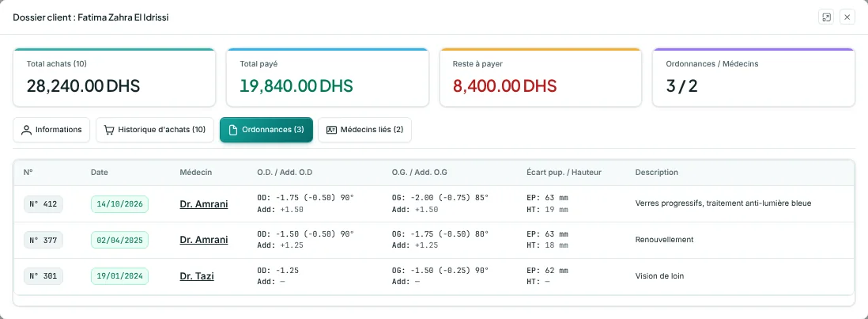Image resolution: width=868 pixels, height=319 pixels.
Task: Open the Dr. Tazi doctor link
Action: click(x=197, y=275)
